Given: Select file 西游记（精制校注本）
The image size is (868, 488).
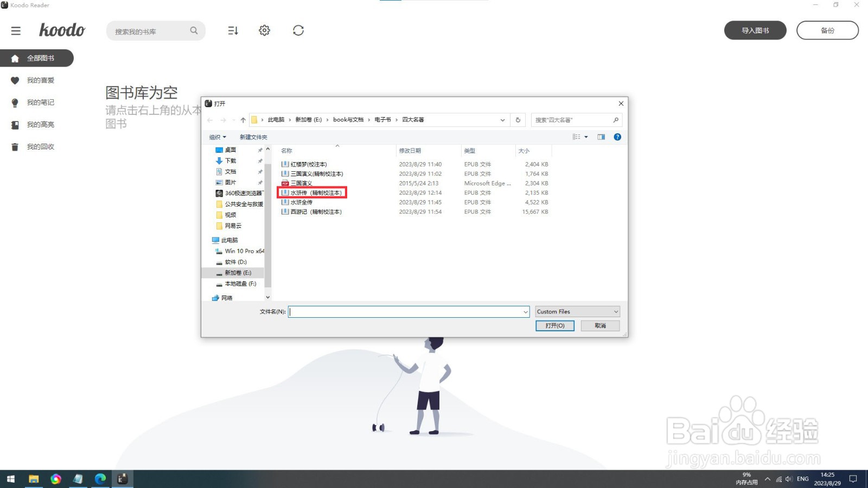Looking at the screenshot, I should (x=312, y=212).
